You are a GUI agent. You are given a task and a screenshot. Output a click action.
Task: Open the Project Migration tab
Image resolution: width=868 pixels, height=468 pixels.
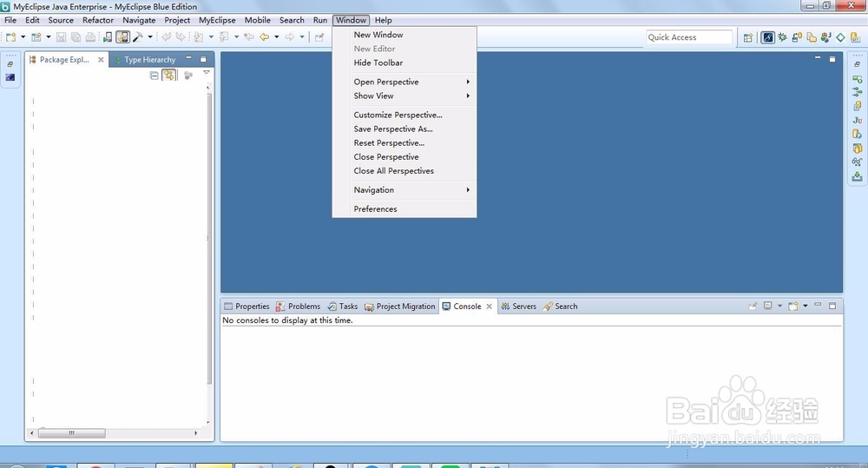[x=399, y=307]
